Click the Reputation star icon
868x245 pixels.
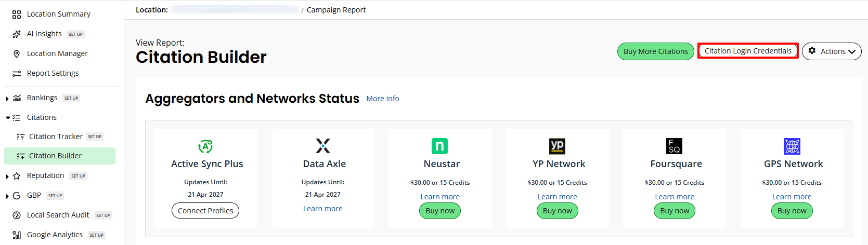click(17, 176)
